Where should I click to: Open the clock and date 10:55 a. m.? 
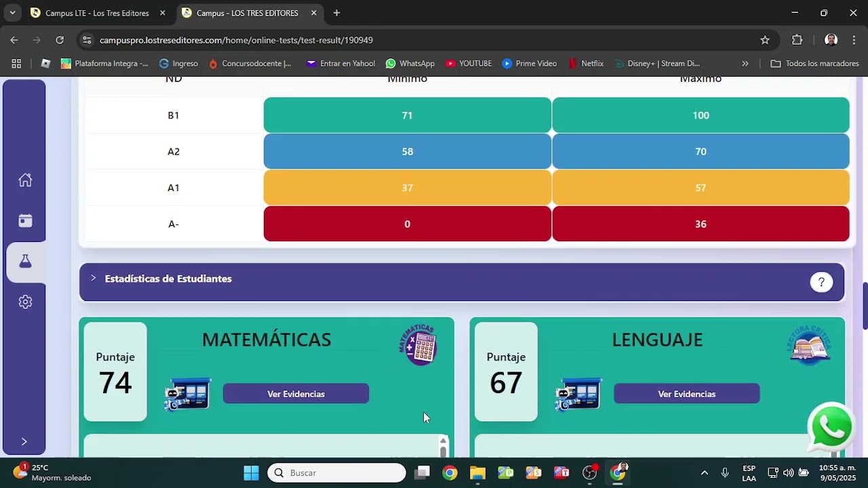pos(837,472)
